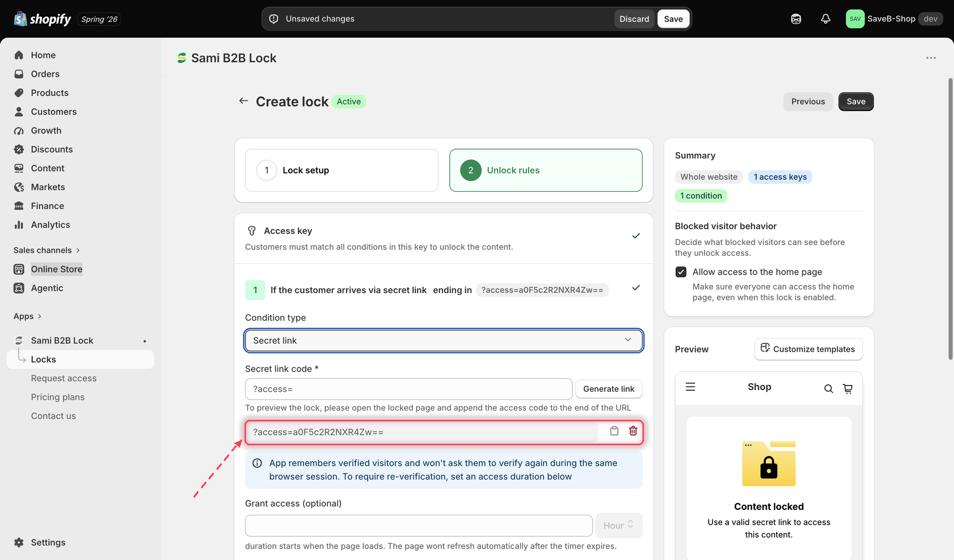
Task: Click the page vertical scrollbar
Action: [x=950, y=219]
